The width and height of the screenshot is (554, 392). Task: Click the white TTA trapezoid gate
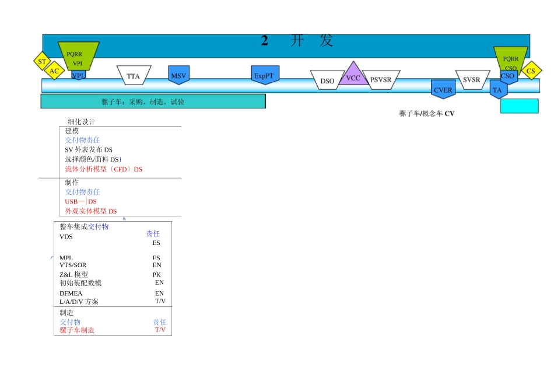[x=134, y=76]
